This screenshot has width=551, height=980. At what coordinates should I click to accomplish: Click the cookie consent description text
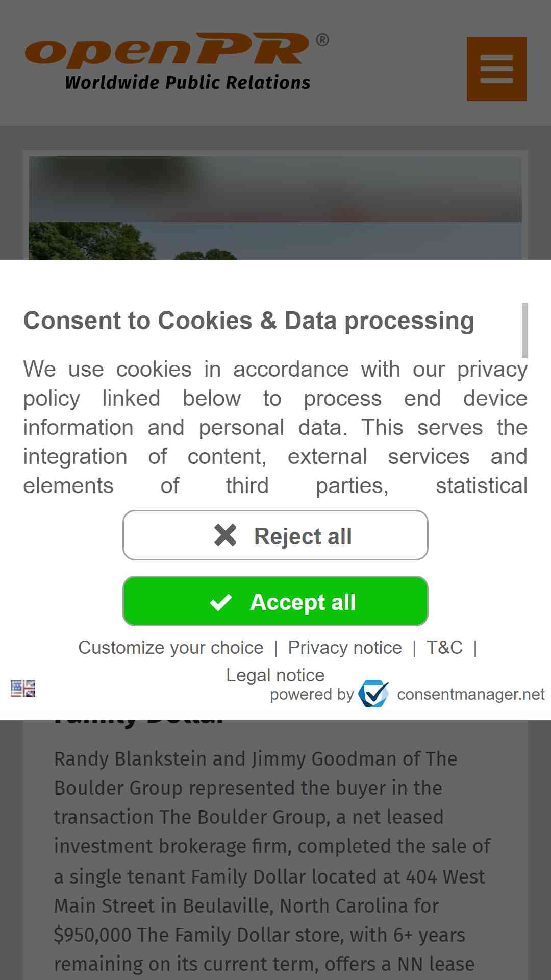(x=275, y=427)
